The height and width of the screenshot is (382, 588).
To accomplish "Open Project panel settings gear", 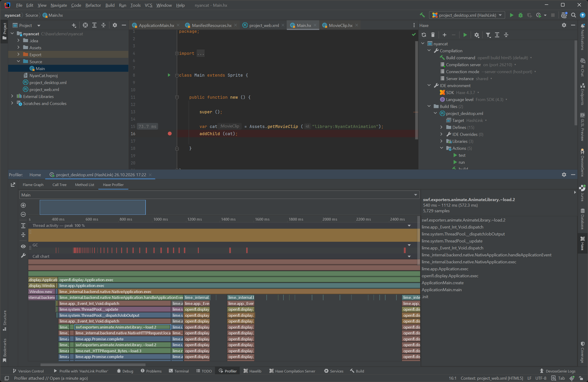I will point(115,25).
